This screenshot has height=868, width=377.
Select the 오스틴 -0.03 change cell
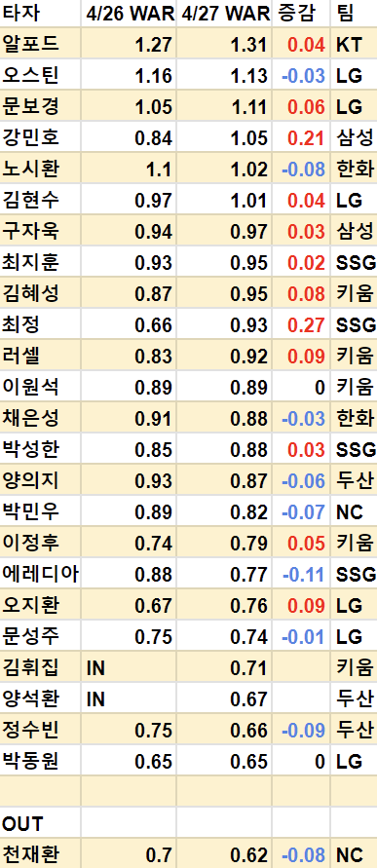pos(301,75)
